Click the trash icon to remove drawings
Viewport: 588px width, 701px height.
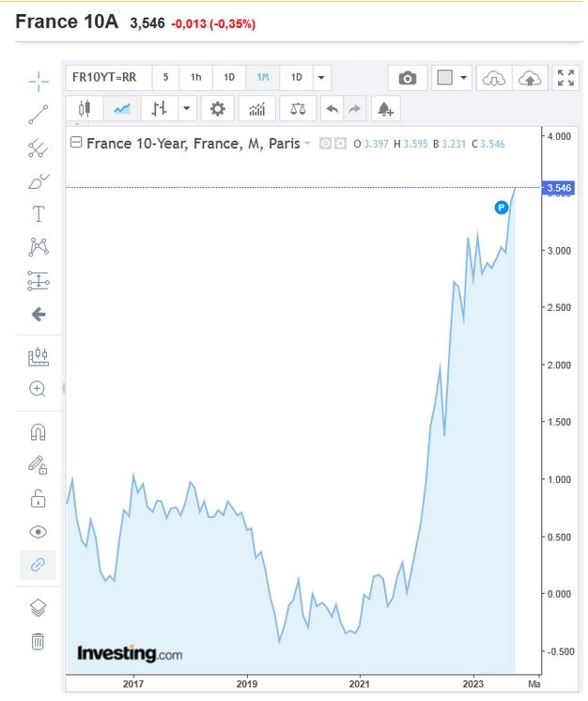(38, 642)
